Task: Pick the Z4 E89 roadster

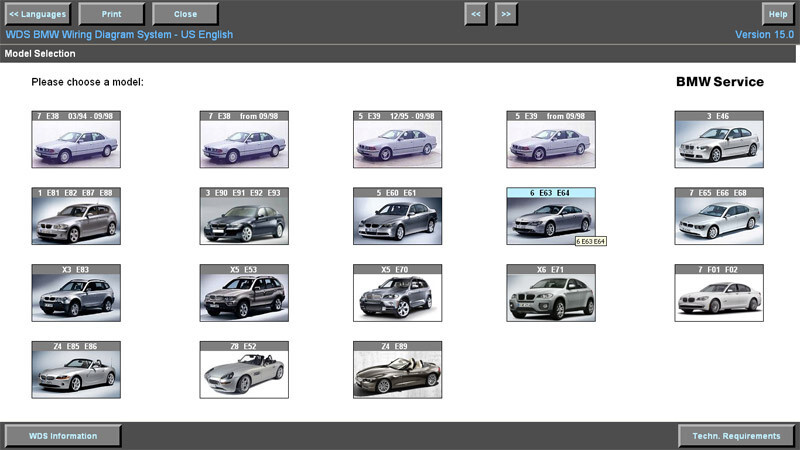Action: point(397,370)
